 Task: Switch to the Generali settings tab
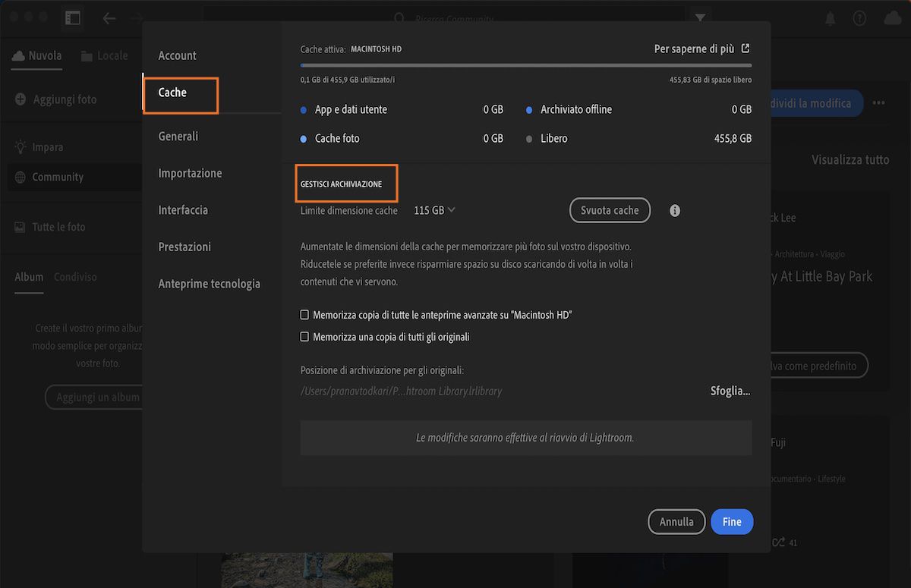click(178, 136)
